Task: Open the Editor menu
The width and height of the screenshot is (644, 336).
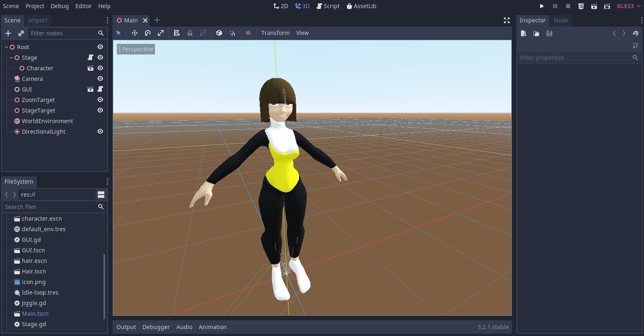Action: [83, 6]
